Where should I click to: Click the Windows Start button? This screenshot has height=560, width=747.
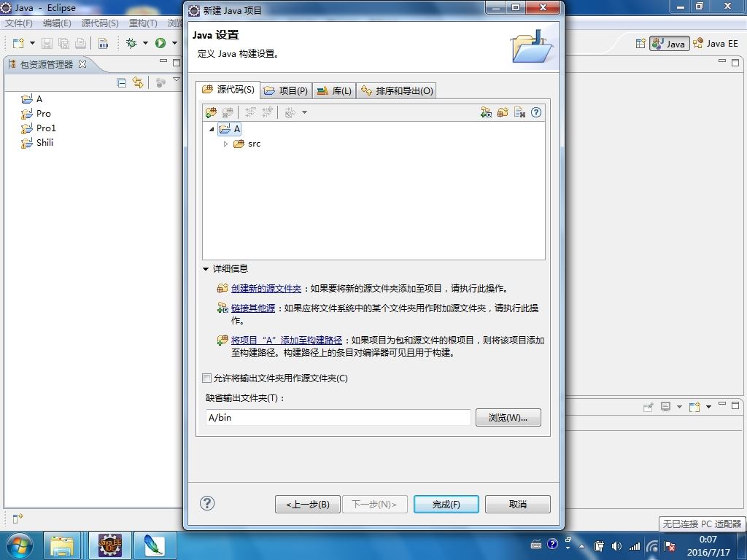[19, 545]
